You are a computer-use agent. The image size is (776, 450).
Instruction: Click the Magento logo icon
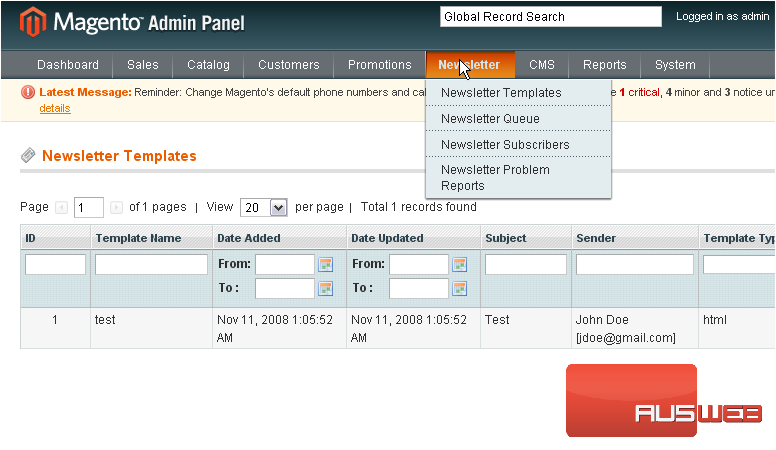(33, 22)
